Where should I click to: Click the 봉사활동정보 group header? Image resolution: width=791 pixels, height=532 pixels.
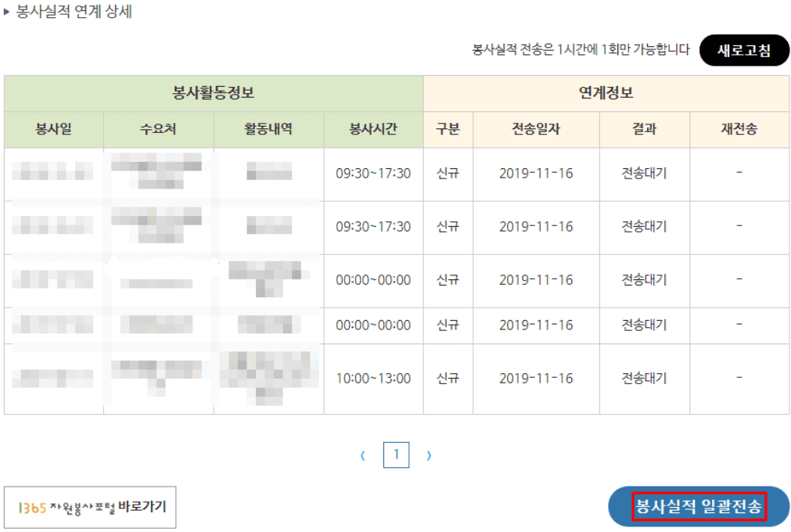(214, 94)
